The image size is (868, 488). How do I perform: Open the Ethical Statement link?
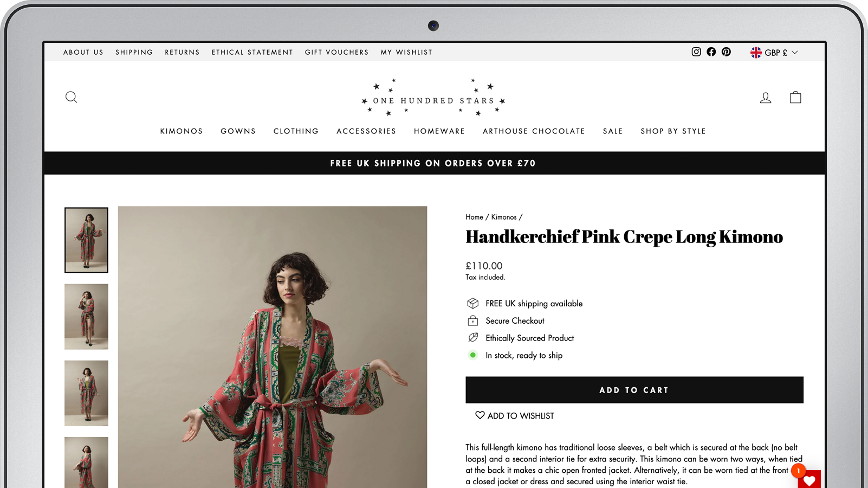252,53
